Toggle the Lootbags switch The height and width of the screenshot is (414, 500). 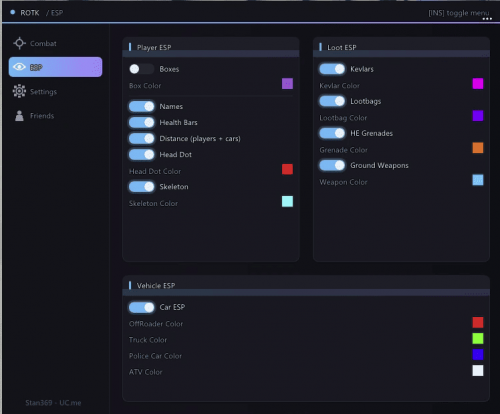click(x=332, y=101)
